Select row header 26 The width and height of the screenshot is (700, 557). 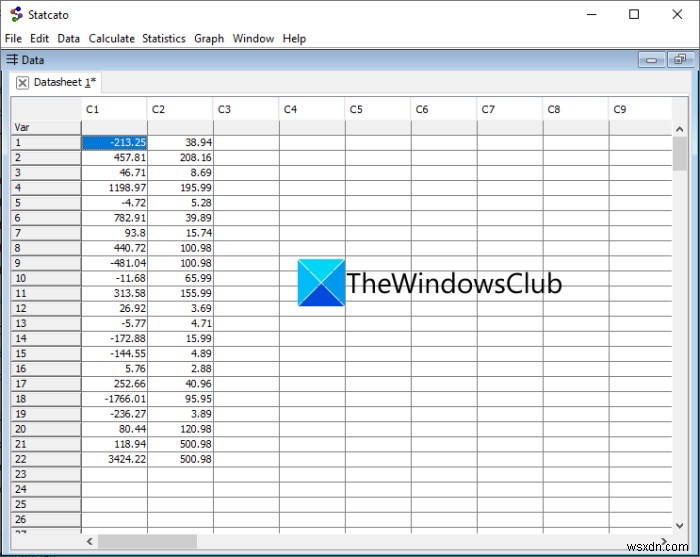click(46, 520)
